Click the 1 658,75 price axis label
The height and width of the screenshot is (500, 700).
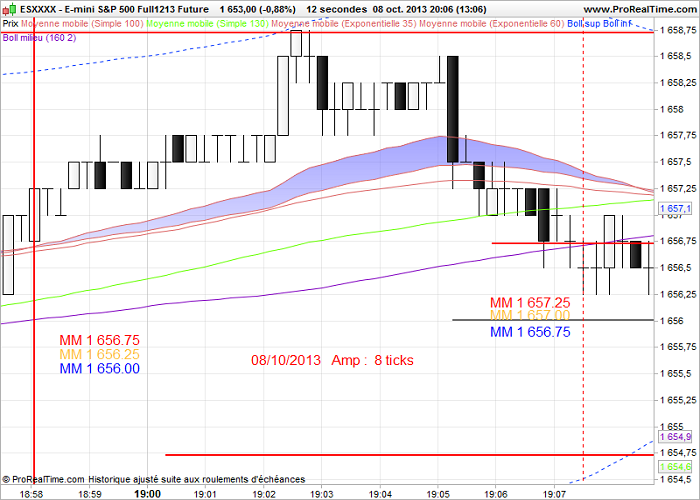[678, 30]
